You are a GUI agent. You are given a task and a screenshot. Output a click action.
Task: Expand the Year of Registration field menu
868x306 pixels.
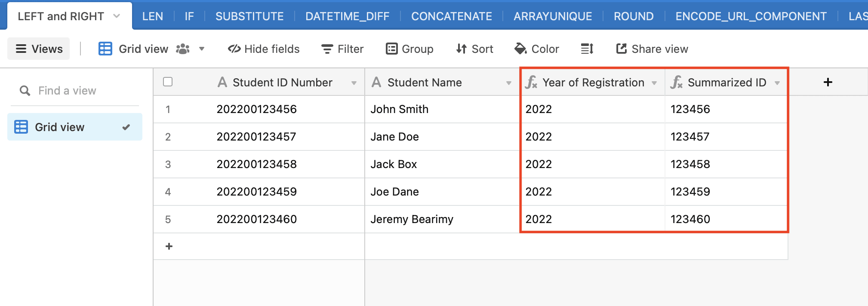pos(654,83)
